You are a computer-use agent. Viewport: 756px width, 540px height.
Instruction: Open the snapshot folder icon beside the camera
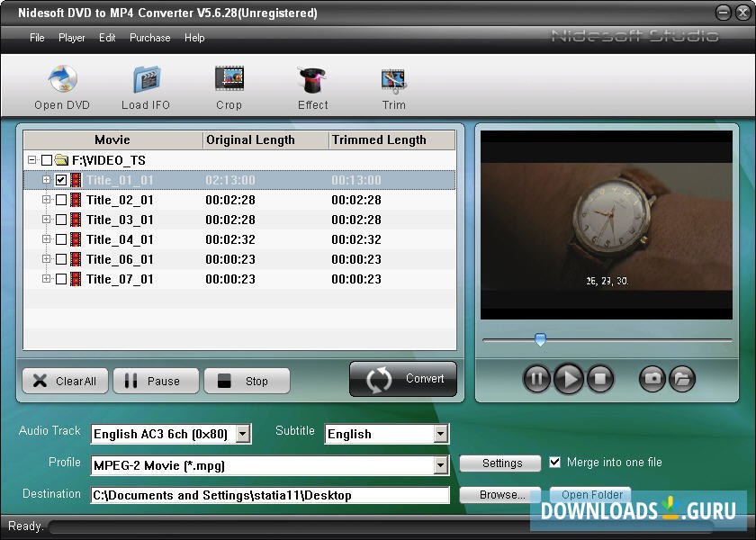tap(682, 379)
